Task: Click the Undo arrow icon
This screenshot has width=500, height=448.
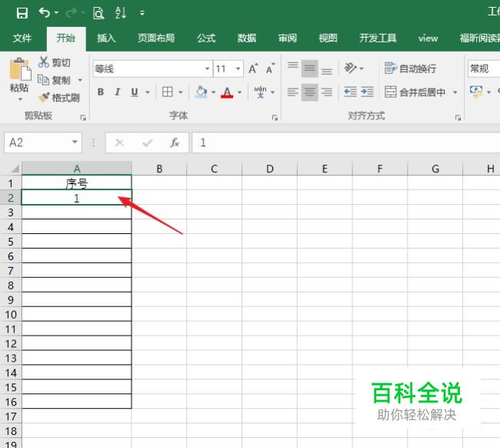Action: [x=44, y=13]
